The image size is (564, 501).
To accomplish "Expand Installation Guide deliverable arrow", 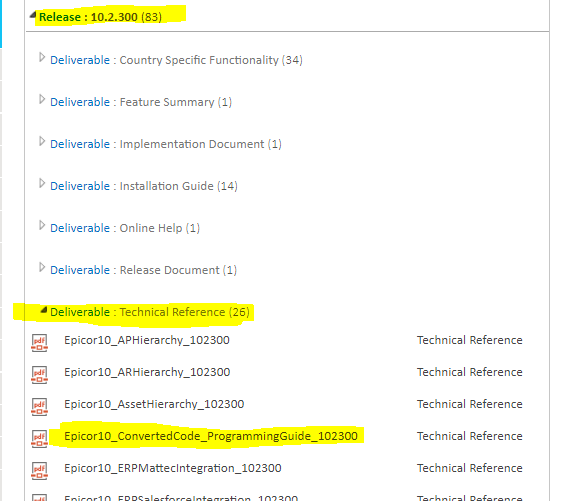I will [42, 183].
